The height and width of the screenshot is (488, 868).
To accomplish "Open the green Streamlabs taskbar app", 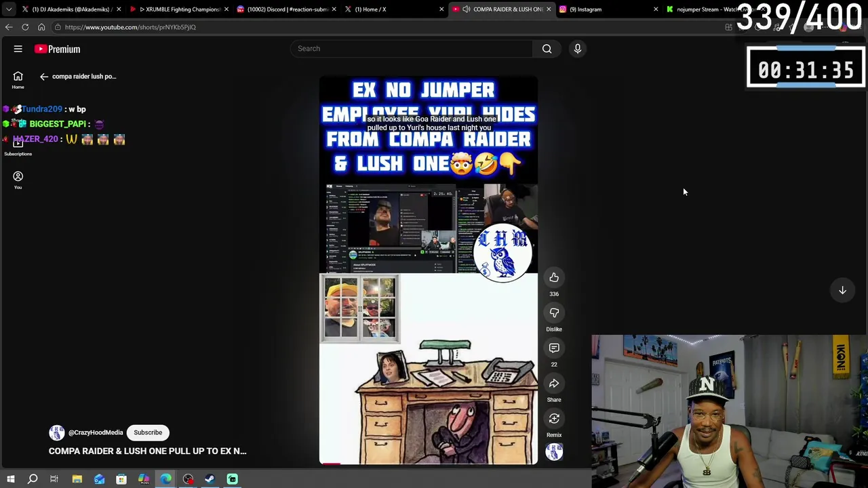I will coord(232,479).
